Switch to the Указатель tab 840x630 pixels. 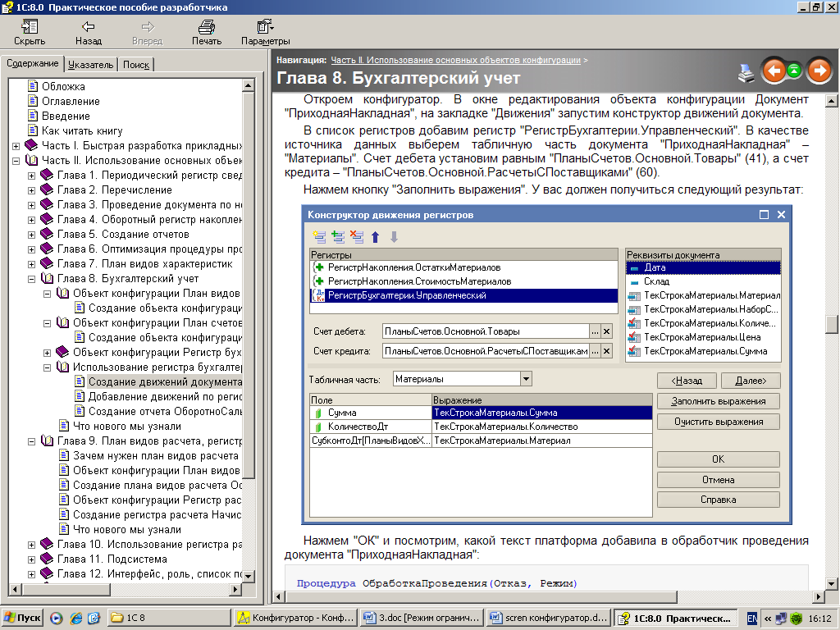(x=90, y=65)
